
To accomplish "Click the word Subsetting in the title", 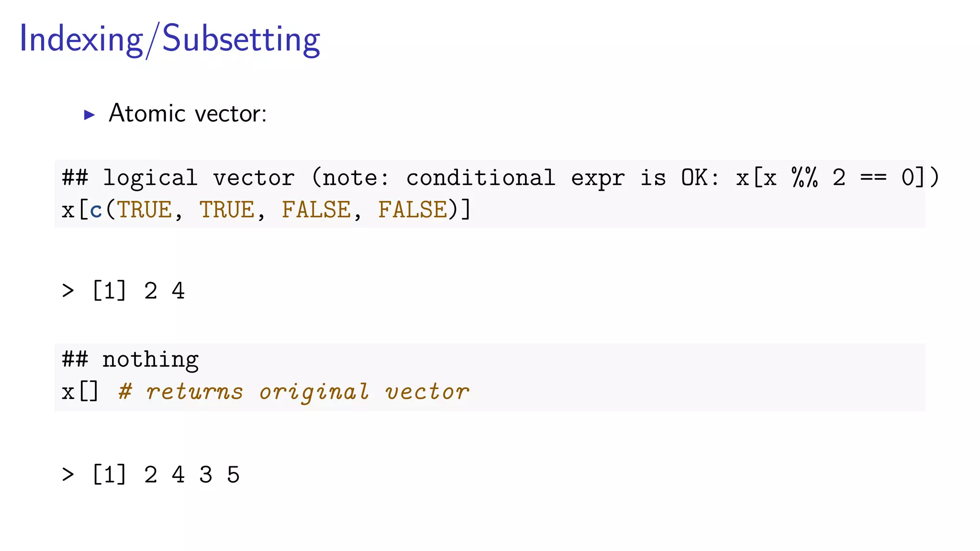I will tap(241, 39).
